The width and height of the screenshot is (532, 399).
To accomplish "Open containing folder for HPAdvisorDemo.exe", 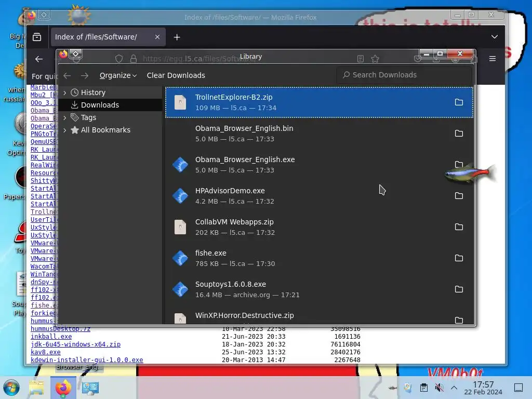I will coord(459,196).
